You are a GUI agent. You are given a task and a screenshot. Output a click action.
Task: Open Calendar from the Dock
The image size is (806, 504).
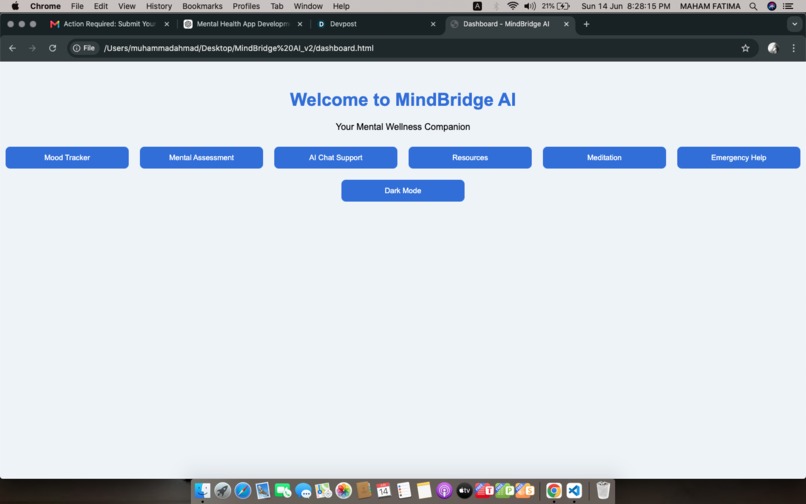pyautogui.click(x=383, y=490)
